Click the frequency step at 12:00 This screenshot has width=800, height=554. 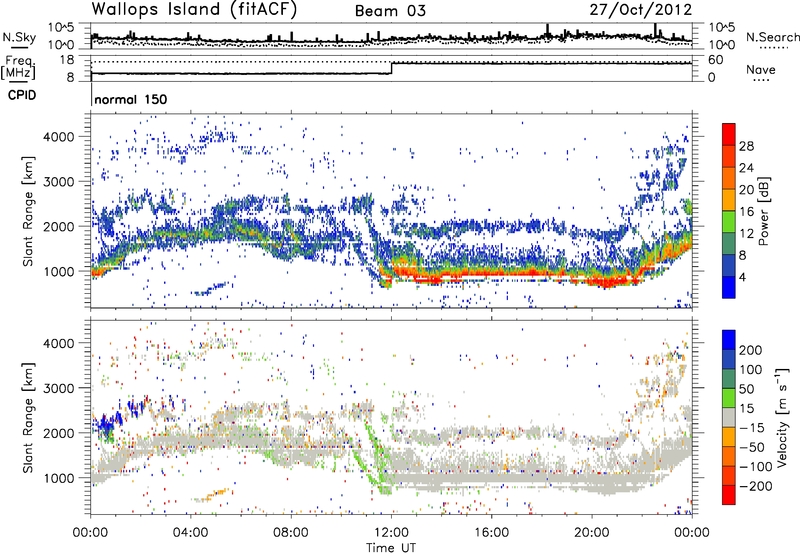(391, 68)
